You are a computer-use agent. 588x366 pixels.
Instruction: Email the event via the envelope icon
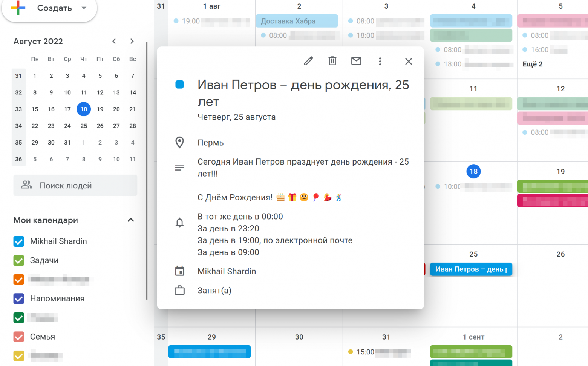356,61
